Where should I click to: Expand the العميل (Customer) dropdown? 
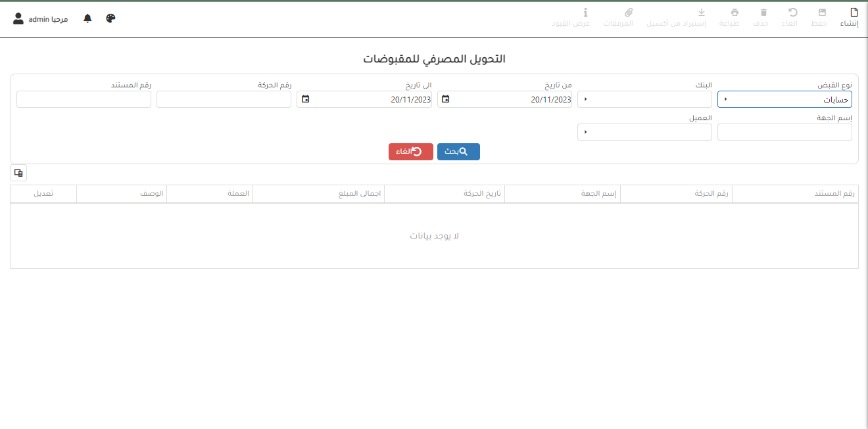pyautogui.click(x=644, y=132)
